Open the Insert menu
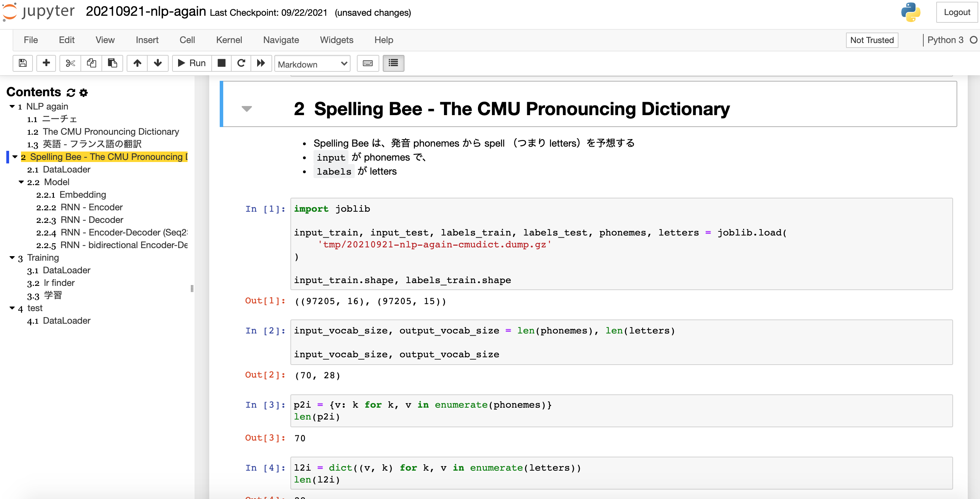The width and height of the screenshot is (980, 499). point(147,40)
